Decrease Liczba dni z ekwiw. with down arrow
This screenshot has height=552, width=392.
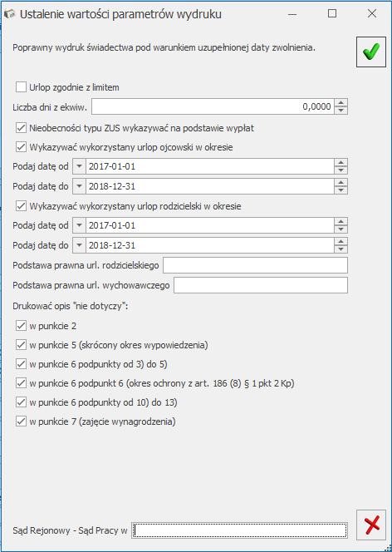(341, 111)
